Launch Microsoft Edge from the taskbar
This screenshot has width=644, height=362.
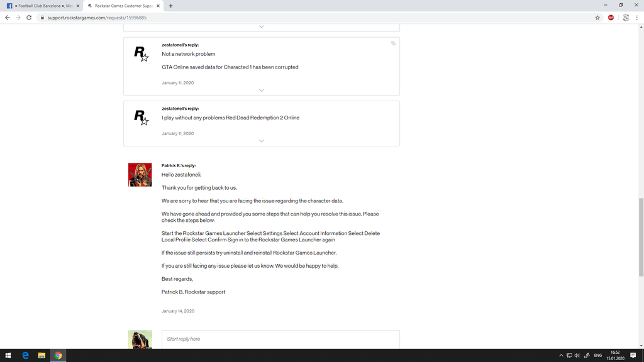[x=25, y=356]
